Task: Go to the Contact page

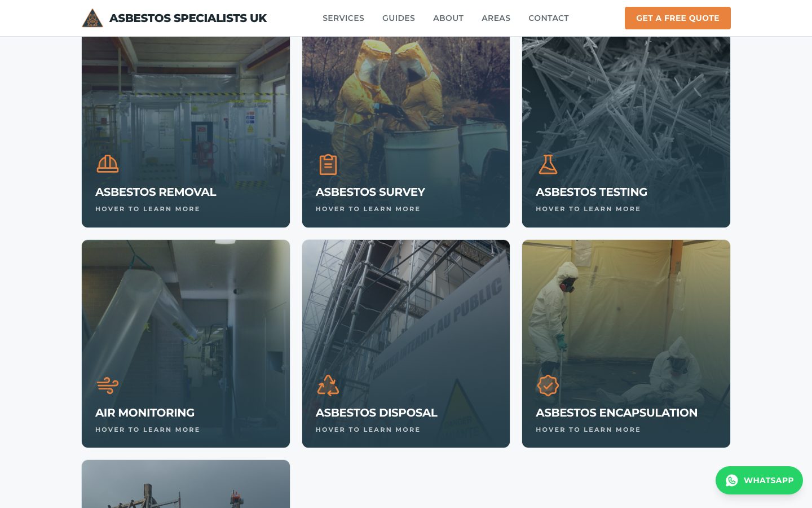Action: coord(549,18)
